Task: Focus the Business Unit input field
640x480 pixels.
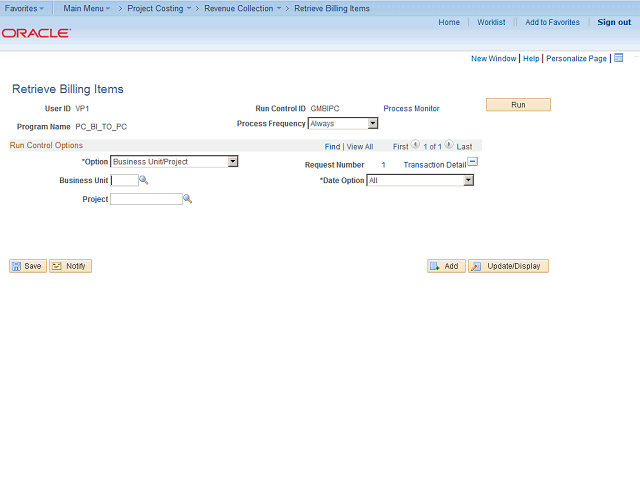Action: click(124, 180)
